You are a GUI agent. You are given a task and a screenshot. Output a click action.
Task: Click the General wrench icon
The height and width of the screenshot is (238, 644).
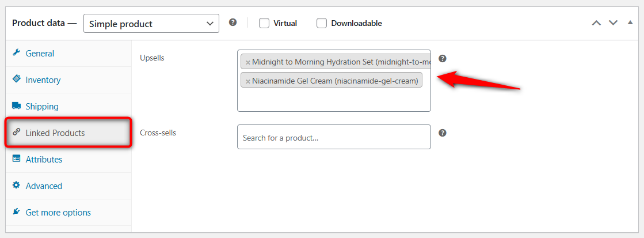[x=16, y=53]
